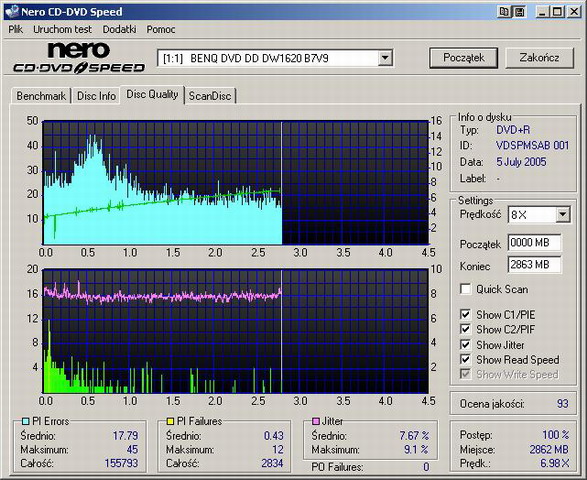Click the upper PI Errors graph
This screenshot has width=587, height=480.
click(235, 183)
